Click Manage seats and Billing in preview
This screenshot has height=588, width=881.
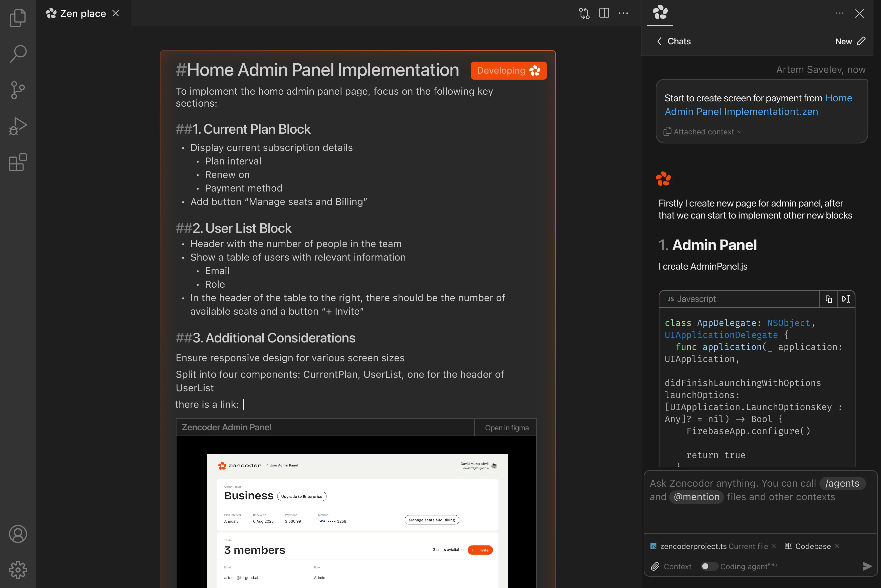432,520
